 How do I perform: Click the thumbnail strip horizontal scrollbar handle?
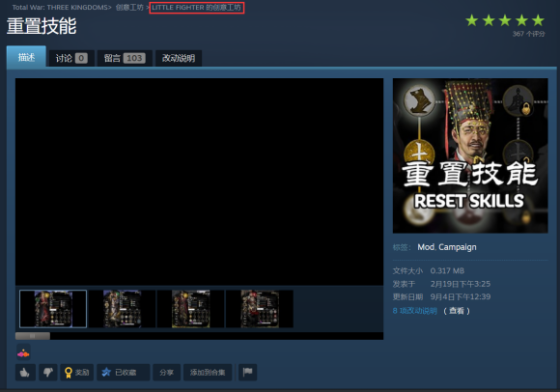pyautogui.click(x=32, y=336)
